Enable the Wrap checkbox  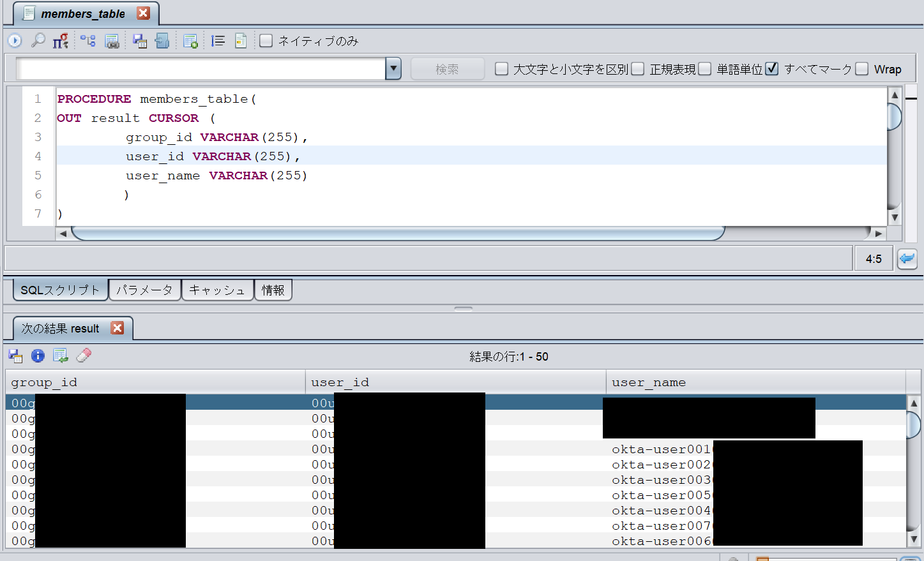tap(862, 69)
